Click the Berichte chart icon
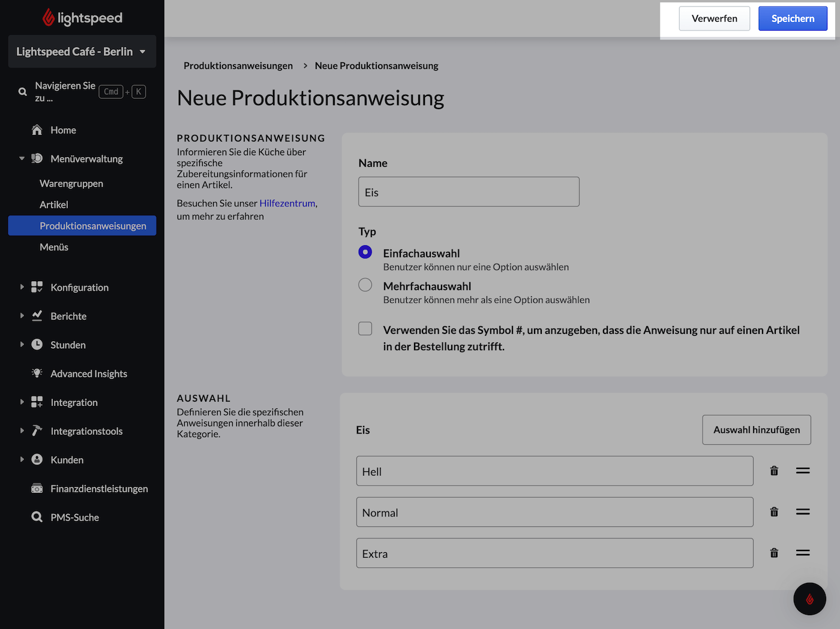The width and height of the screenshot is (840, 629). click(37, 315)
